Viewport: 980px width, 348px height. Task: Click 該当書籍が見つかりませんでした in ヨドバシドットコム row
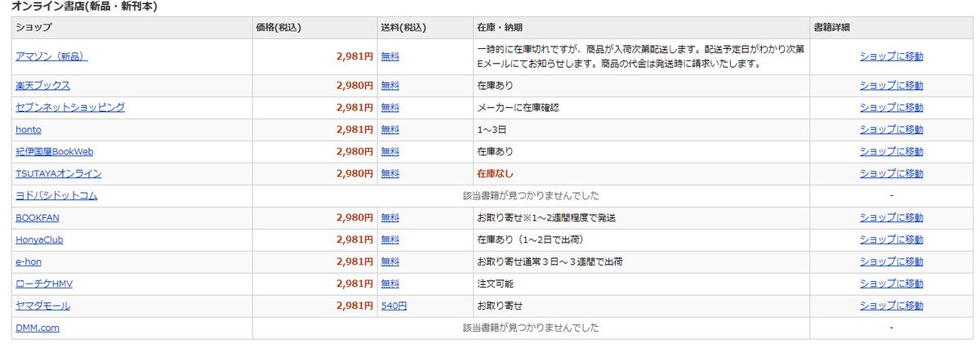(531, 195)
